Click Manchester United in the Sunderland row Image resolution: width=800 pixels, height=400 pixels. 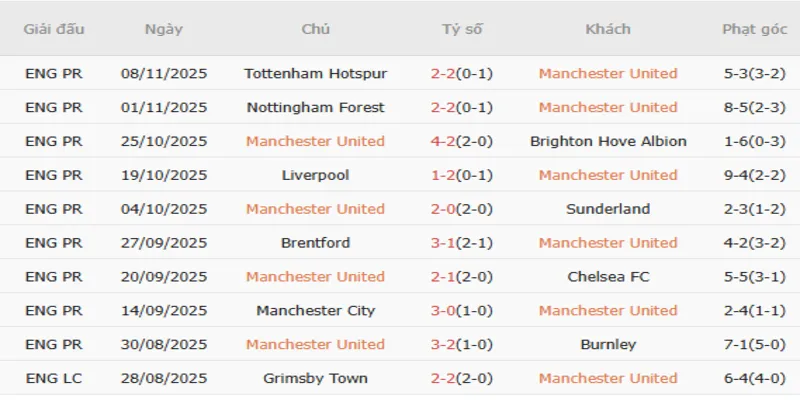[315, 209]
